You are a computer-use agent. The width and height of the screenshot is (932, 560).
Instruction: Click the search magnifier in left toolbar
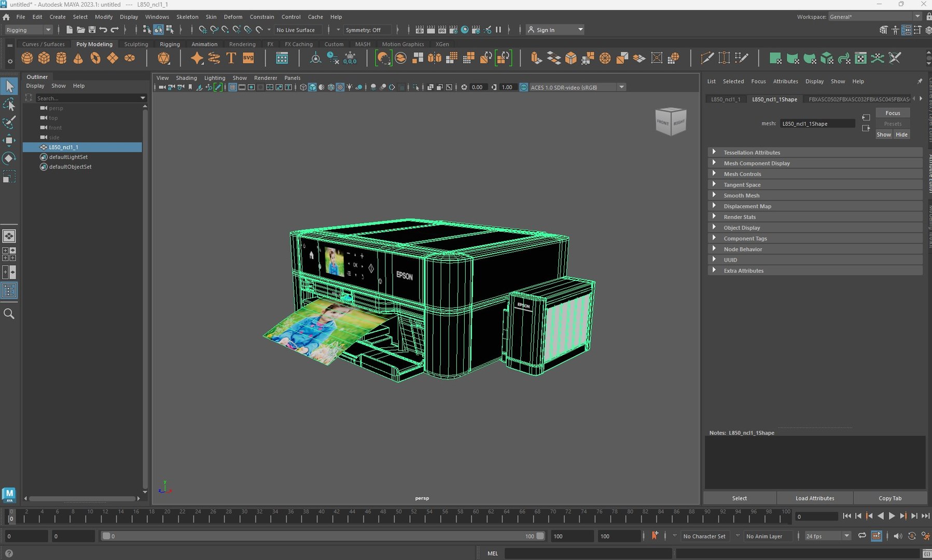click(x=9, y=314)
